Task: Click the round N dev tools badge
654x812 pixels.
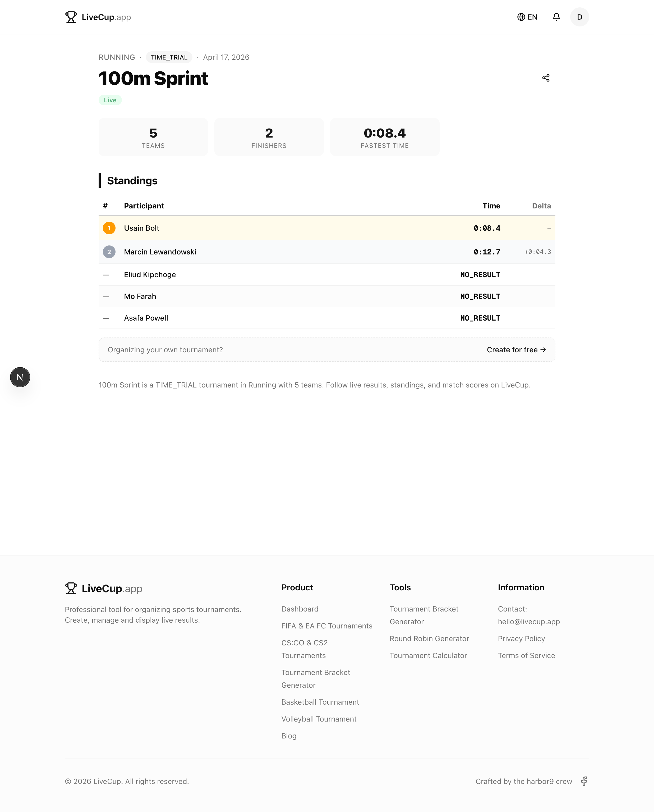Action: coord(20,377)
